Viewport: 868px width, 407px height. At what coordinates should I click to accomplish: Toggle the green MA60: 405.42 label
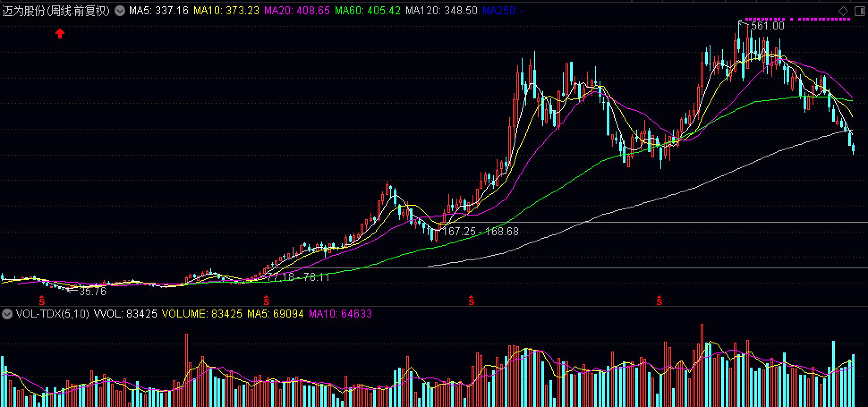[368, 10]
